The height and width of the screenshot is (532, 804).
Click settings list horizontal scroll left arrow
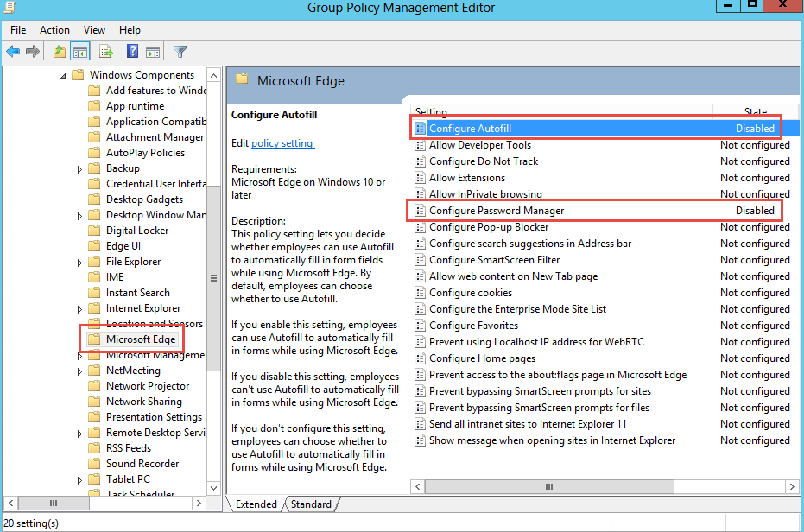[417, 486]
